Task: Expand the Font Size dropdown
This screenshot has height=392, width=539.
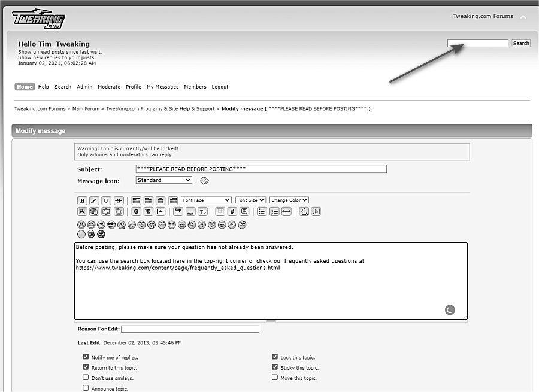Action: click(x=250, y=200)
